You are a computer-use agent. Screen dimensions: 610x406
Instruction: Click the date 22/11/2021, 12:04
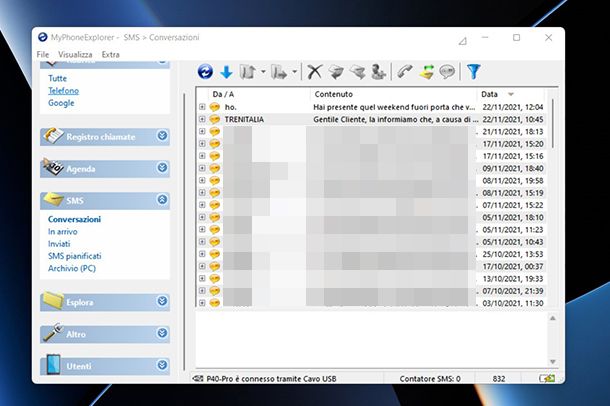pos(513,107)
